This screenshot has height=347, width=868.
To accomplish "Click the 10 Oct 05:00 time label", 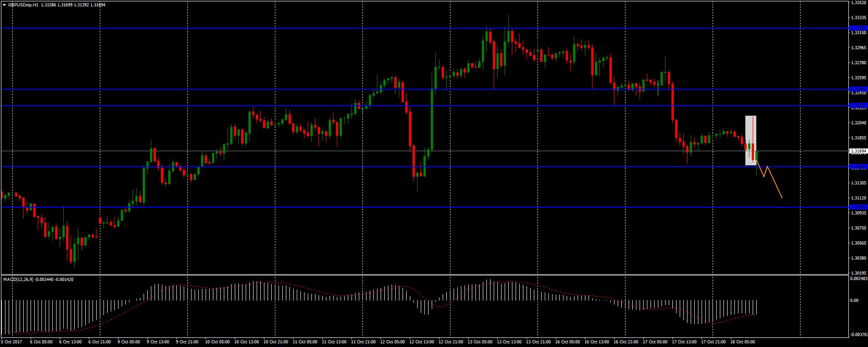I will 217,342.
